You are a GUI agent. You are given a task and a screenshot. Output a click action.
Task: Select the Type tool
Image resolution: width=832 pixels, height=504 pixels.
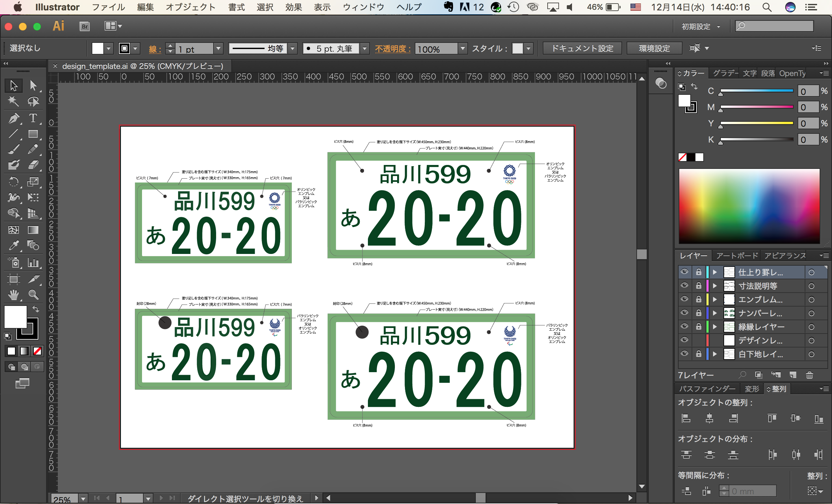click(x=33, y=118)
